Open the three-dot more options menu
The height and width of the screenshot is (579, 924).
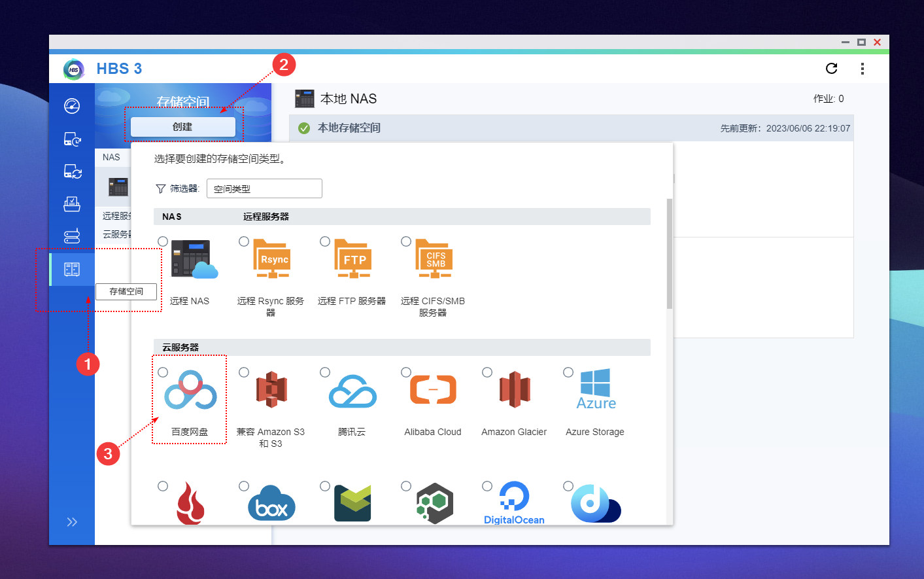863,69
